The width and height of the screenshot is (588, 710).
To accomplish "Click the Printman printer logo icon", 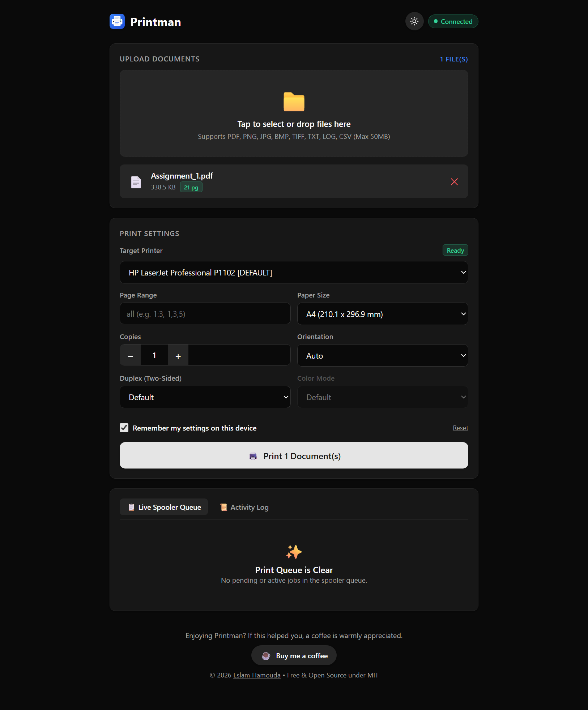I will point(117,22).
